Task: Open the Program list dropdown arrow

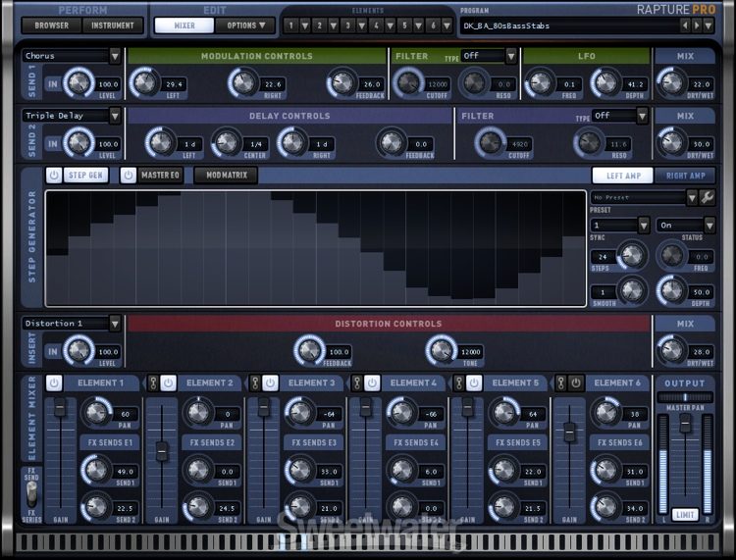Action: [709, 25]
